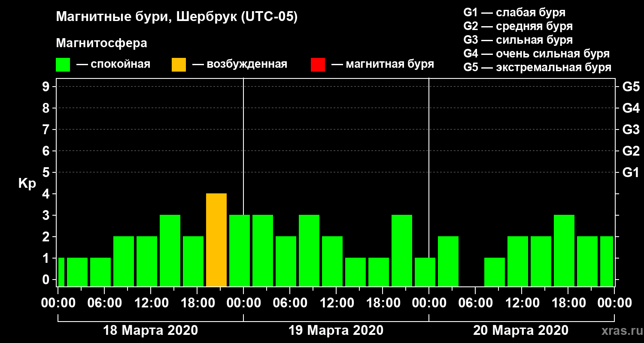
Task: Click the '18:00' tick label for 19 March
Action: pyautogui.click(x=383, y=303)
